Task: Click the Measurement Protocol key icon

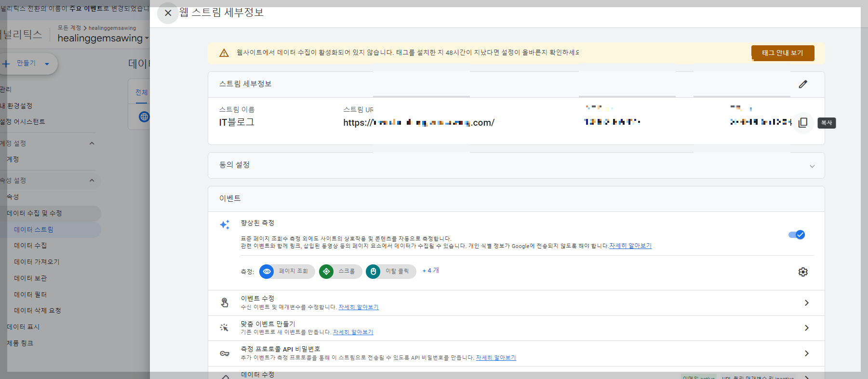Action: point(225,353)
